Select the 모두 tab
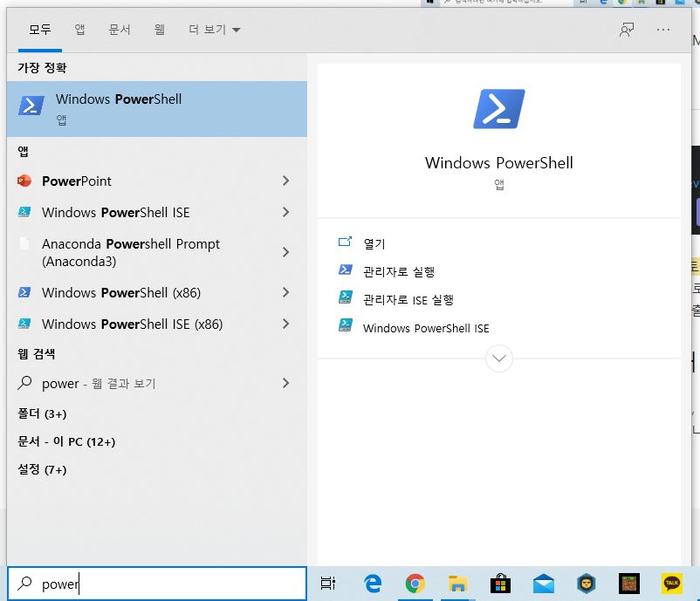Screen dimensions: 700x601 [40, 30]
